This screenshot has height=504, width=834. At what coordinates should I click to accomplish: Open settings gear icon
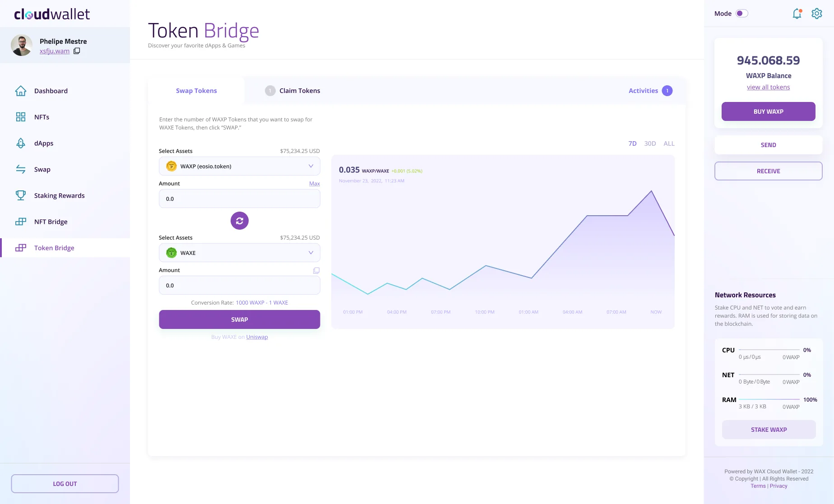coord(817,14)
